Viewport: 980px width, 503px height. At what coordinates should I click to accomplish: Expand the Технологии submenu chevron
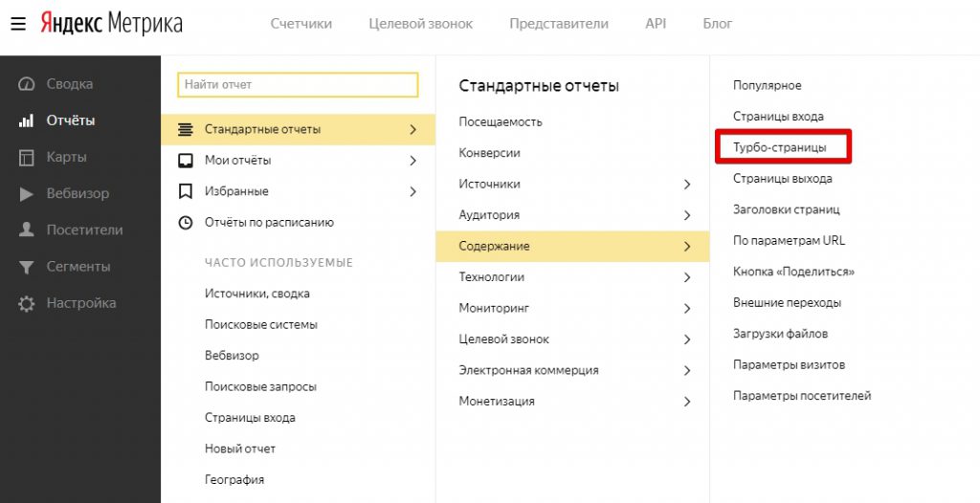pyautogui.click(x=686, y=277)
